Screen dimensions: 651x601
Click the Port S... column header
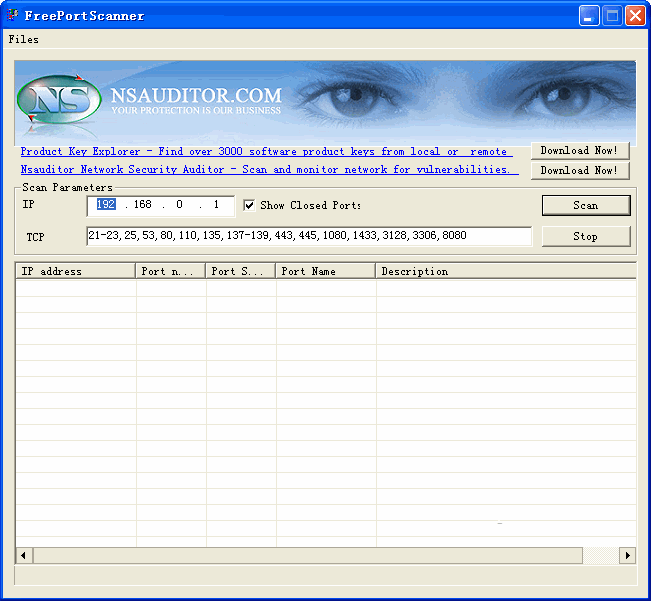pos(241,271)
